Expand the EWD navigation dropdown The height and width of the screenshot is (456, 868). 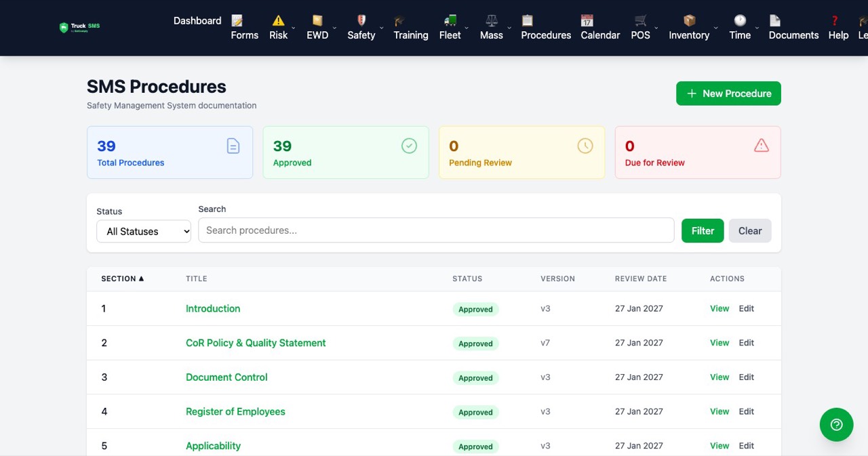[334, 28]
